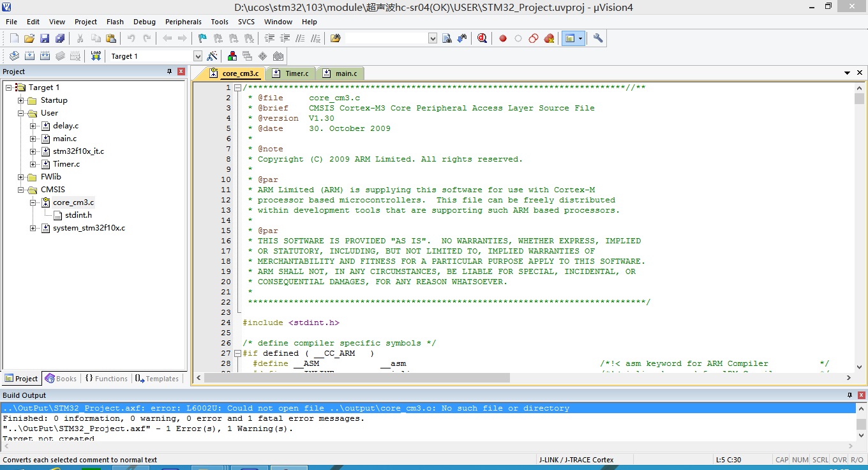Viewport: 868px width, 470px height.
Task: Click the Indent selected lines icon
Action: [269, 38]
